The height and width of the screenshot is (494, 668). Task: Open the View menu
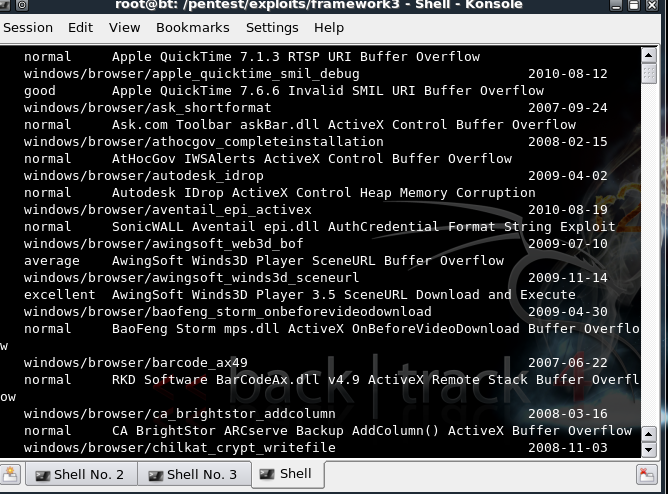point(124,28)
